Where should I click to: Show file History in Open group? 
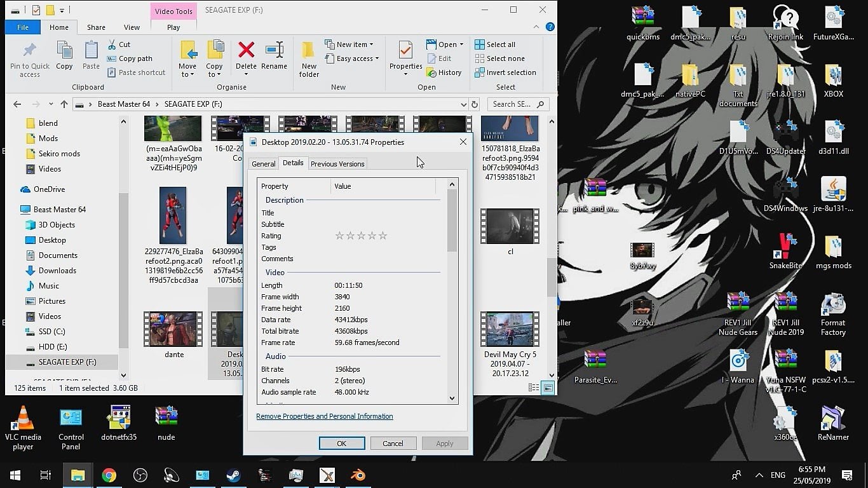(x=444, y=72)
